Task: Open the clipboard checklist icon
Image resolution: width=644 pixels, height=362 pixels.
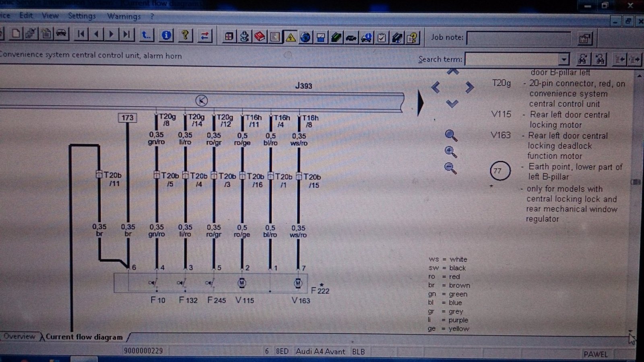Action: [382, 38]
